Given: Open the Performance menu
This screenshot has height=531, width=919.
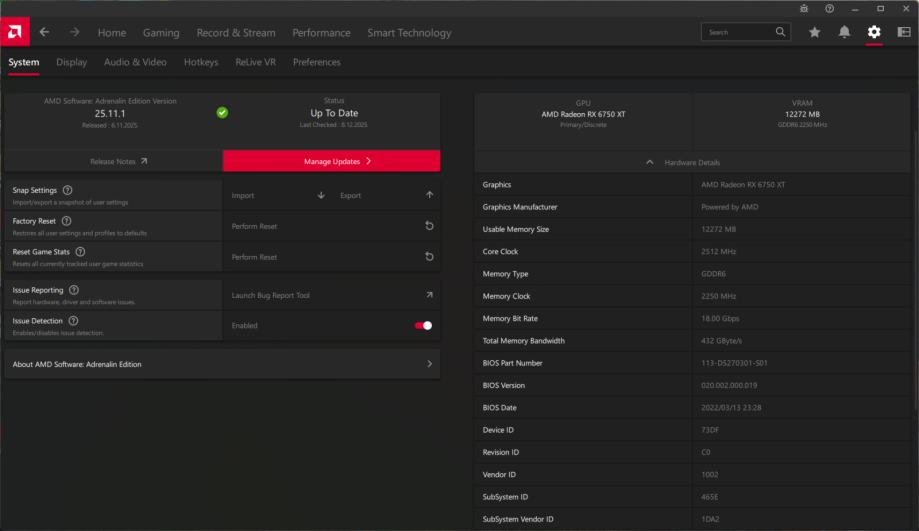Looking at the screenshot, I should 321,33.
